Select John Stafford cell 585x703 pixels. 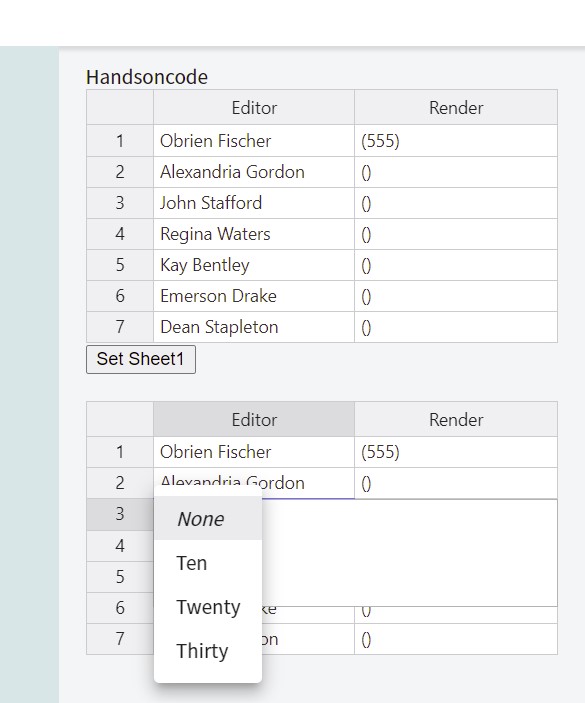[x=254, y=203]
